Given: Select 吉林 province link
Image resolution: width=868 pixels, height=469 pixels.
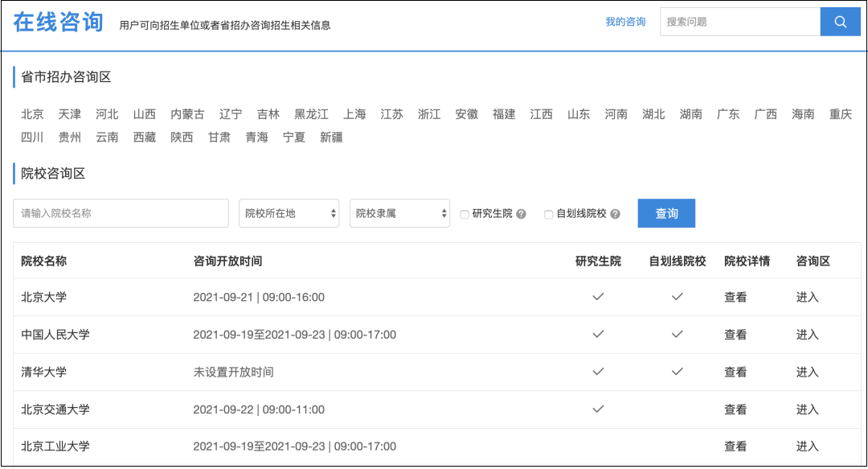Looking at the screenshot, I should point(268,114).
